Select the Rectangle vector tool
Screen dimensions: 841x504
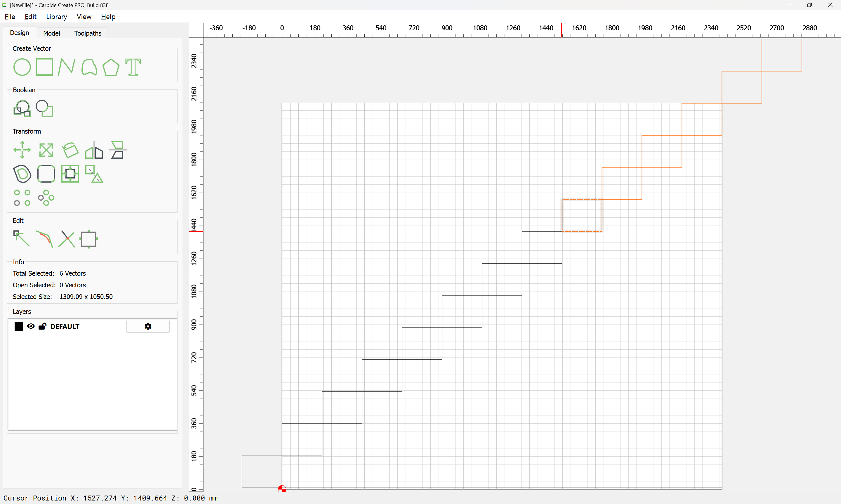[x=44, y=67]
